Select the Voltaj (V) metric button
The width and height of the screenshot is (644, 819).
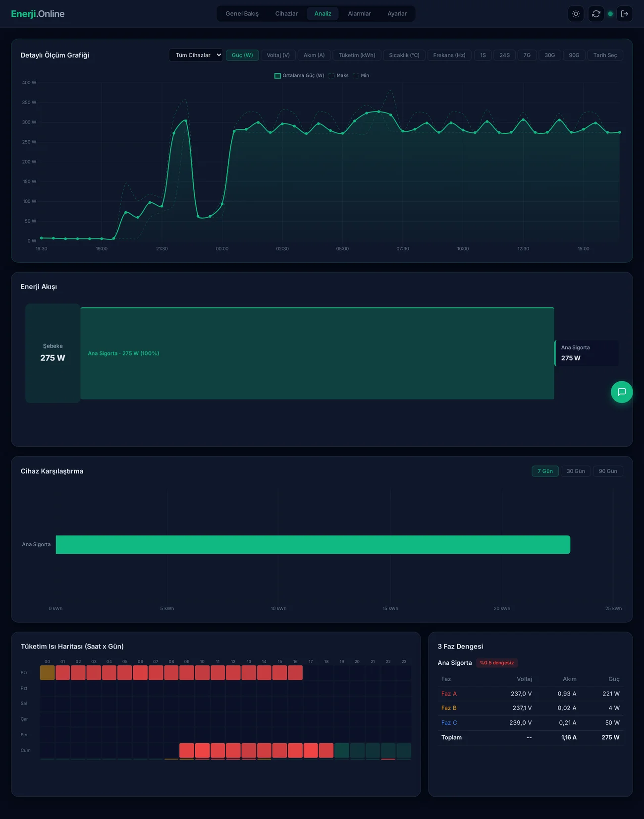[278, 55]
